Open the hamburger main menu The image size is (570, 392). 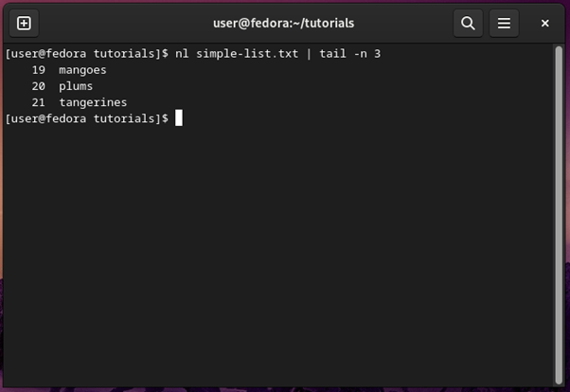coord(504,23)
